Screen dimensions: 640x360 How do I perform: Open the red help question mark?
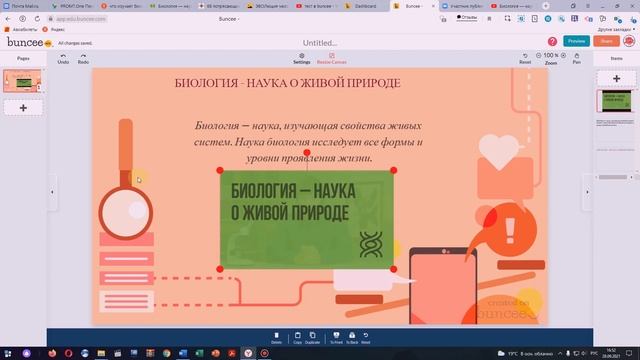[552, 41]
